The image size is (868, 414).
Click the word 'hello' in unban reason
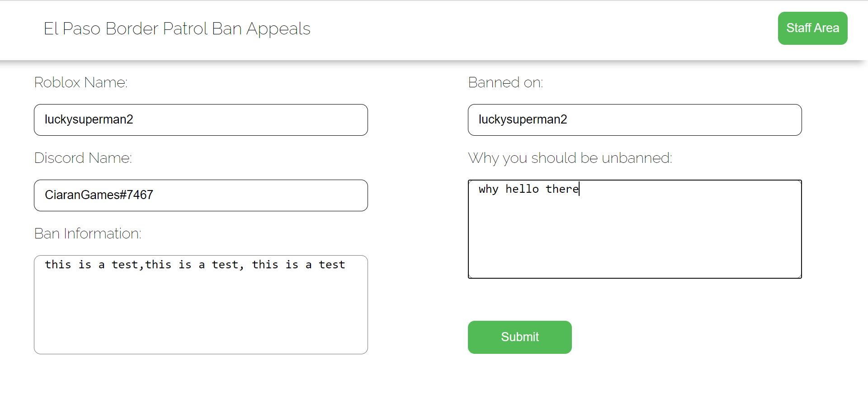tap(522, 189)
